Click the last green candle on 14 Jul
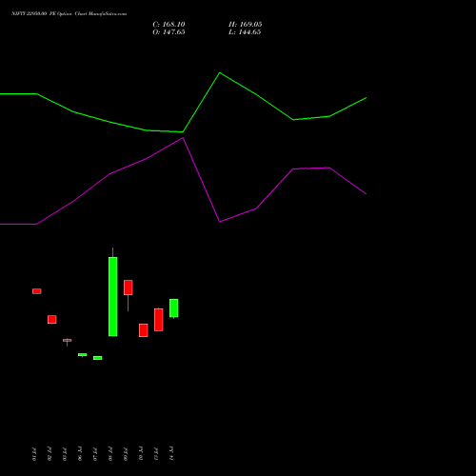Image resolution: width=476 pixels, height=476 pixels. pyautogui.click(x=174, y=307)
